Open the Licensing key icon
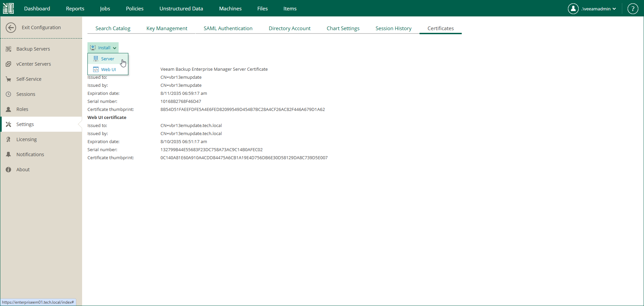 8,139
